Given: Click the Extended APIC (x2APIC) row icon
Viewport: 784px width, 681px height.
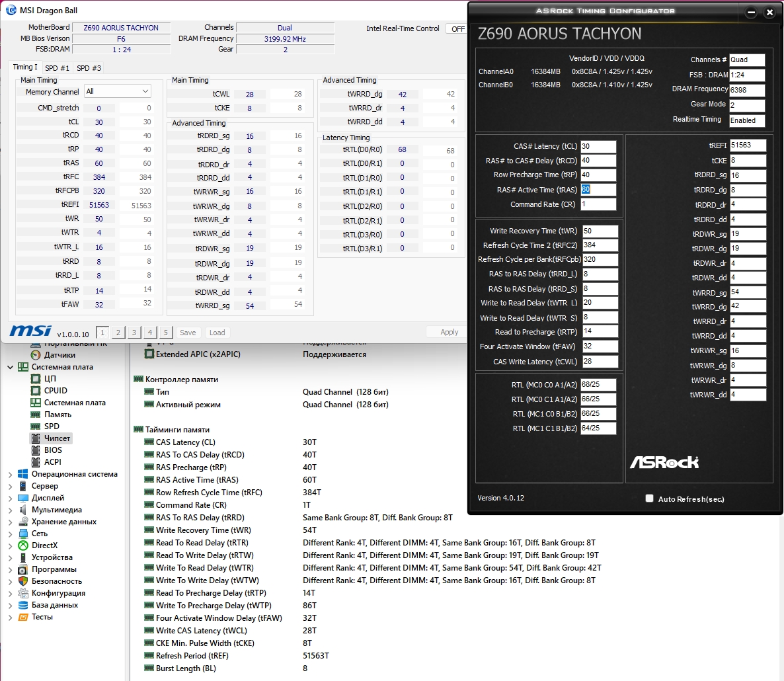Looking at the screenshot, I should click(x=149, y=354).
